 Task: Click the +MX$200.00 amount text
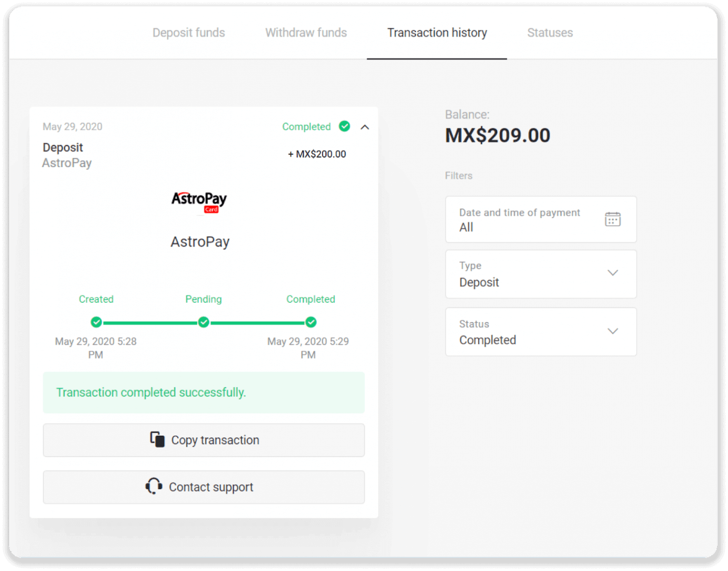[316, 154]
